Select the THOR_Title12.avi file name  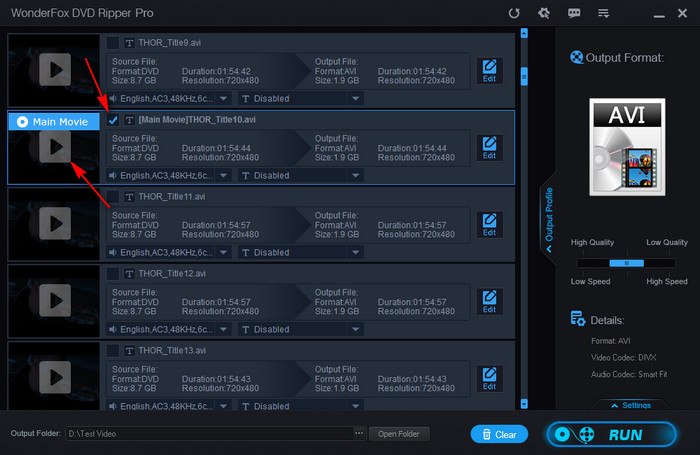click(x=172, y=273)
